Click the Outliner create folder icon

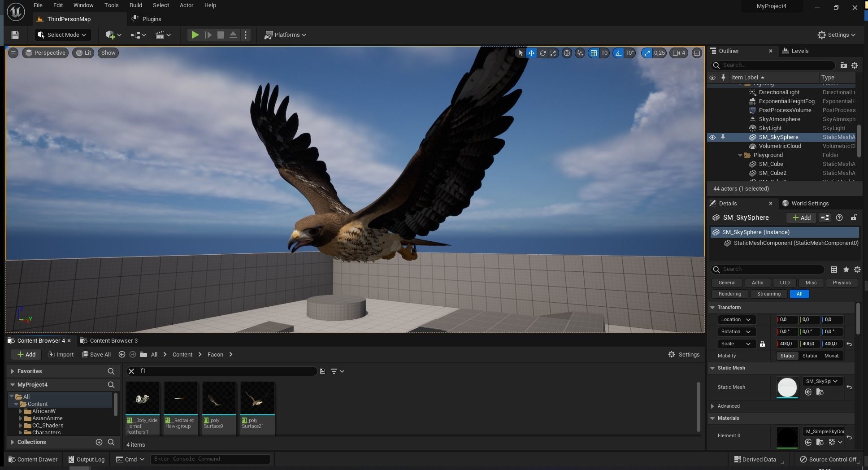coord(843,65)
